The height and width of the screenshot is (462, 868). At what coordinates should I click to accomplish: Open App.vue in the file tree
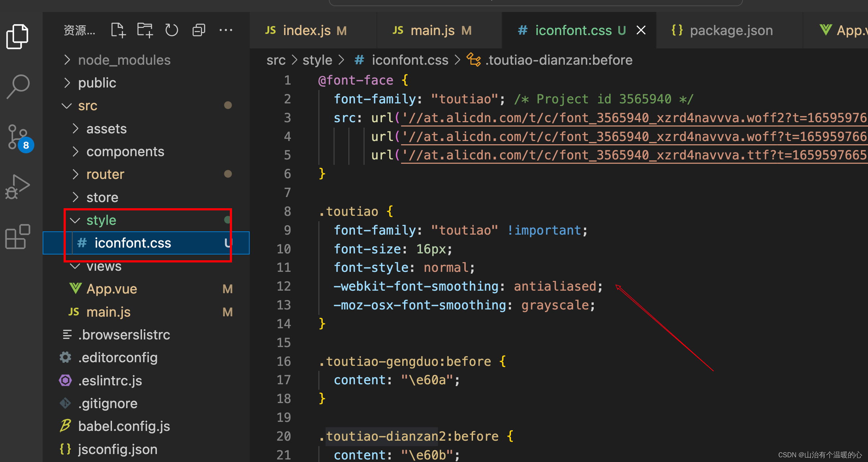click(x=112, y=289)
